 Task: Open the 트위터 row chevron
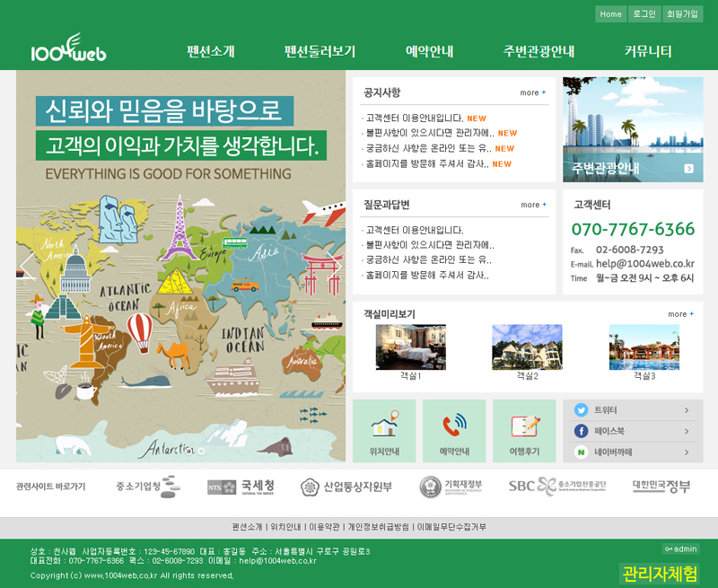pyautogui.click(x=687, y=410)
